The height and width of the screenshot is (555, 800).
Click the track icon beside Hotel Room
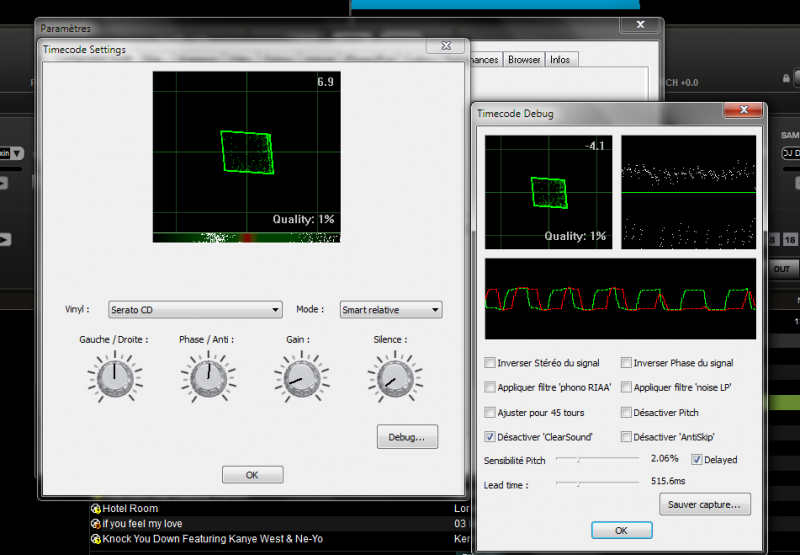(x=95, y=509)
